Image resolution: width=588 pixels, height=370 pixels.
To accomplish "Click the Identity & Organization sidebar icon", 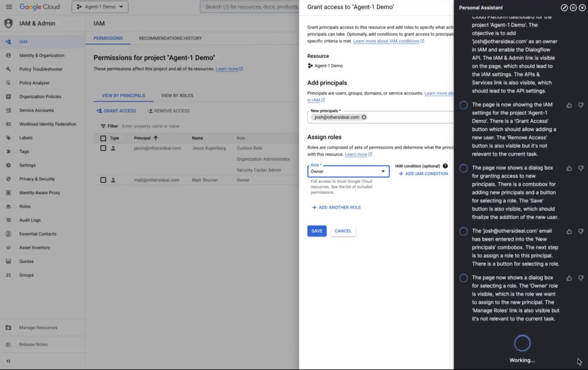I will coord(8,55).
